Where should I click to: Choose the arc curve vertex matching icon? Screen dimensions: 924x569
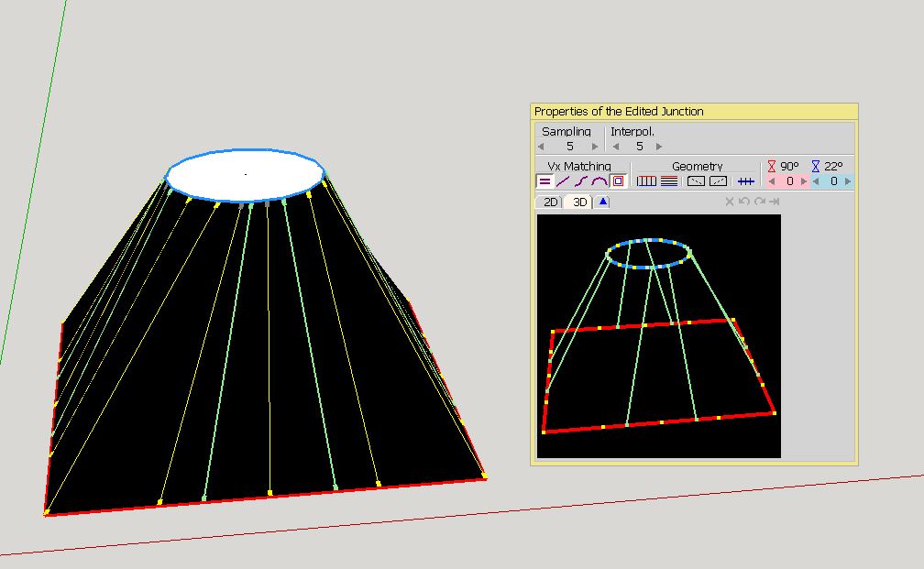pyautogui.click(x=599, y=181)
